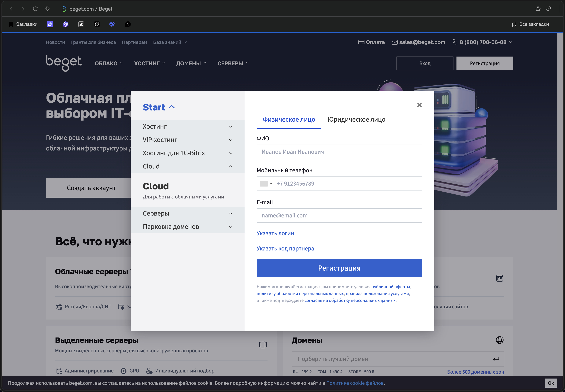Open Более 500 доменных зон link

pos(476,372)
